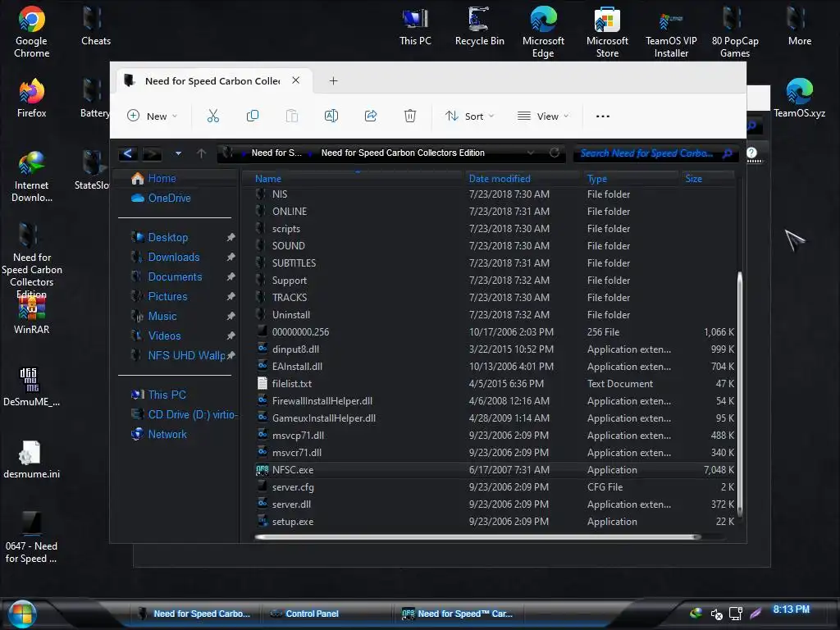Select the TRACKS folder
840x630 pixels.
pos(290,297)
